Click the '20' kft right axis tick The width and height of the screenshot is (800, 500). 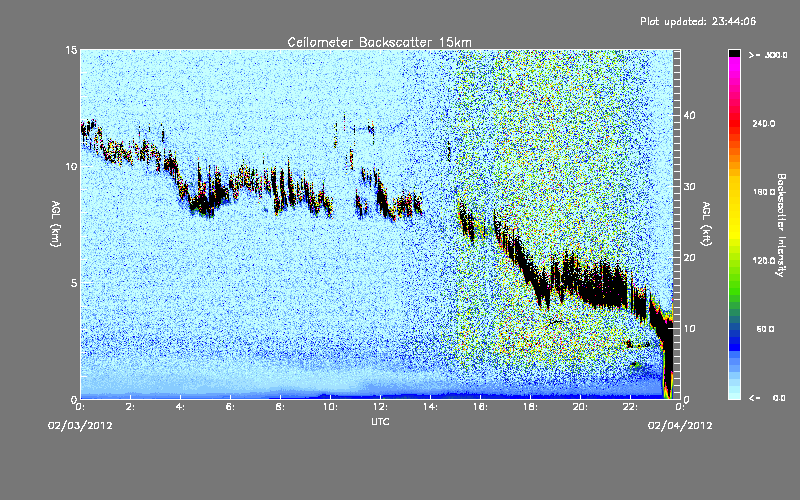click(x=689, y=257)
